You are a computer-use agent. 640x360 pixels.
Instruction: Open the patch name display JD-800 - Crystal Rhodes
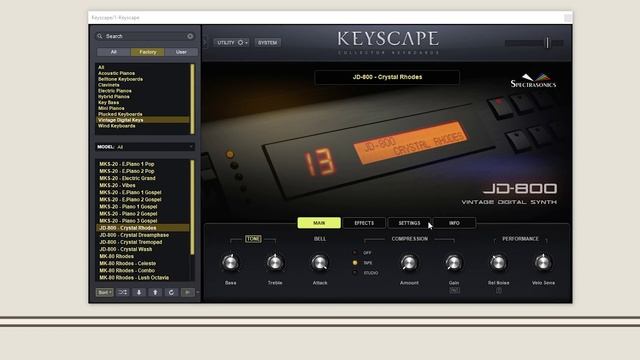pyautogui.click(x=387, y=77)
